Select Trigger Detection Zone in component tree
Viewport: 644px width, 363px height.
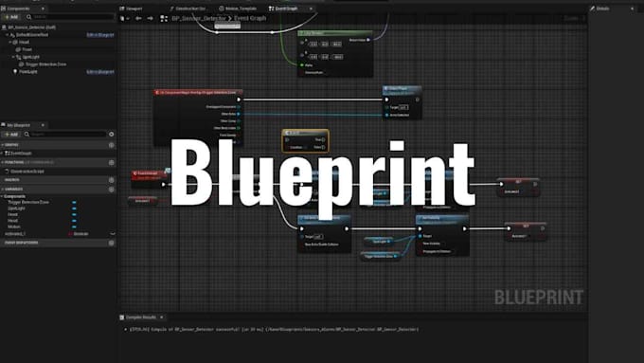45,64
